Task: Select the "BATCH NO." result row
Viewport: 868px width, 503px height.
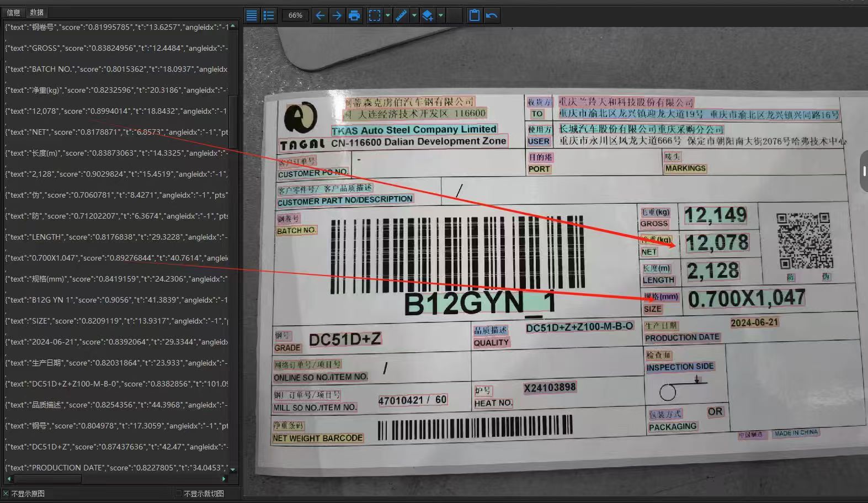Action: [x=116, y=69]
